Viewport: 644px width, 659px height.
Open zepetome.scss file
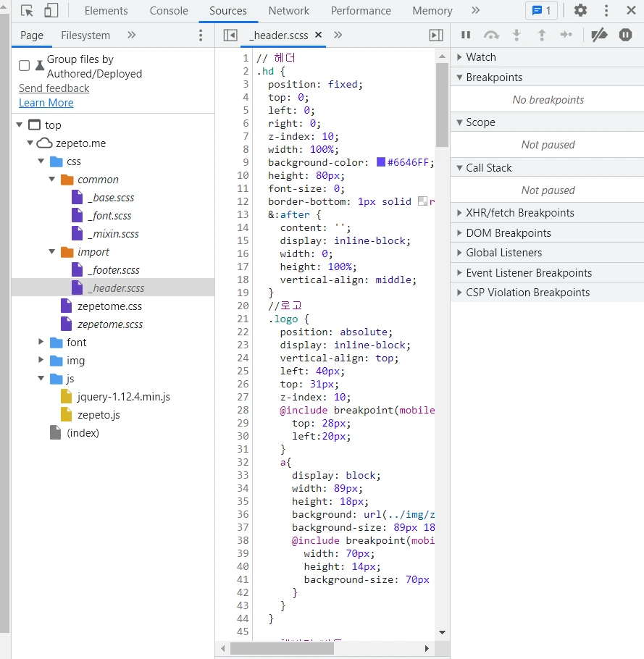point(110,324)
